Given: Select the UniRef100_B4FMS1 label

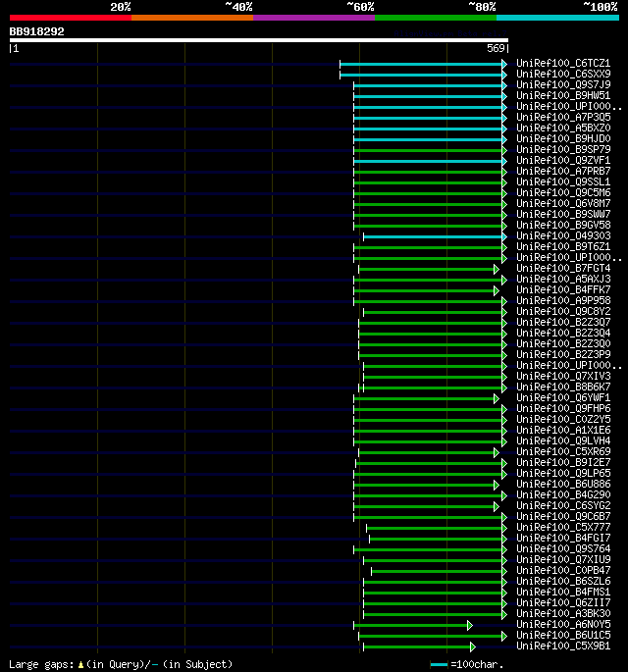Looking at the screenshot, I should [x=563, y=592].
